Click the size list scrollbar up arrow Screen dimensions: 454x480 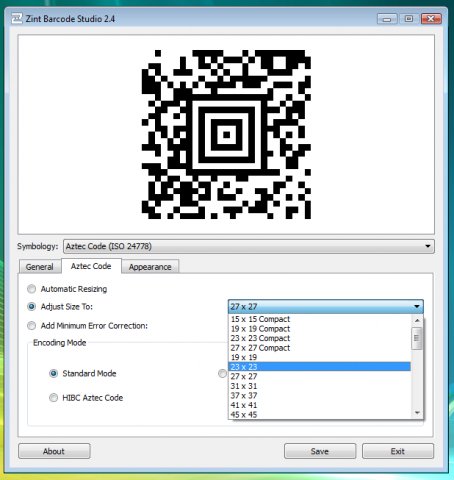(417, 320)
